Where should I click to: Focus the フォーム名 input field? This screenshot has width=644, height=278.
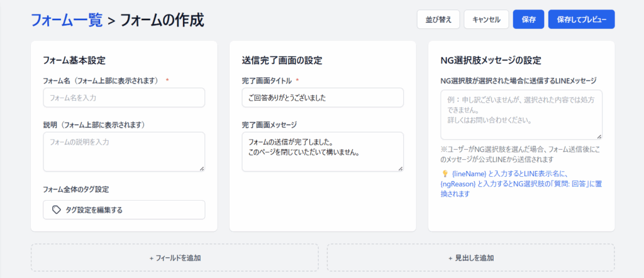tap(124, 97)
